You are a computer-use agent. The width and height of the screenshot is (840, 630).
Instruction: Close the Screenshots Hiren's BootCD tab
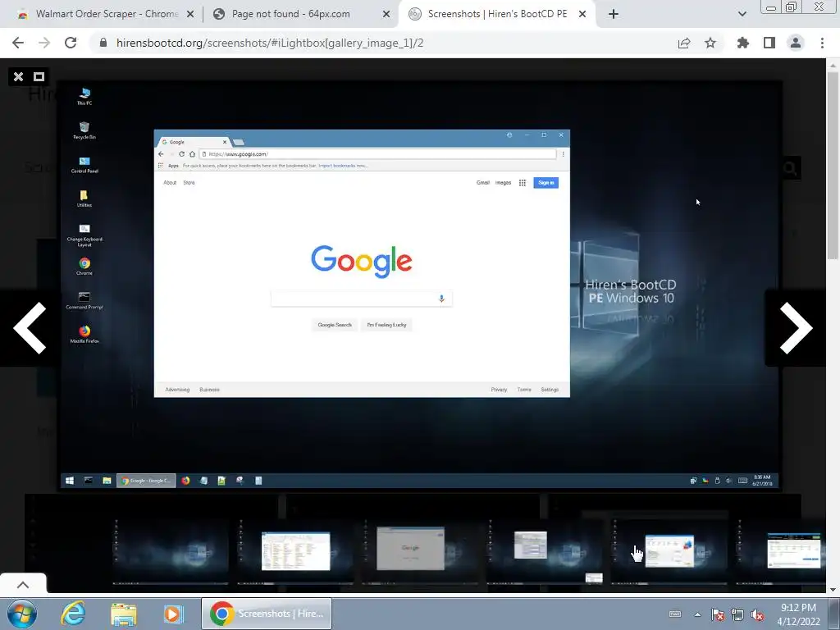click(582, 15)
